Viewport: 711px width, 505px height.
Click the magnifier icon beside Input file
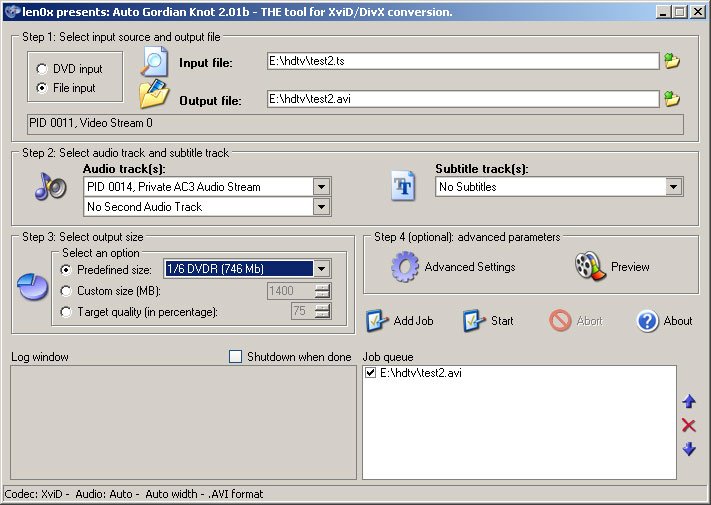154,62
